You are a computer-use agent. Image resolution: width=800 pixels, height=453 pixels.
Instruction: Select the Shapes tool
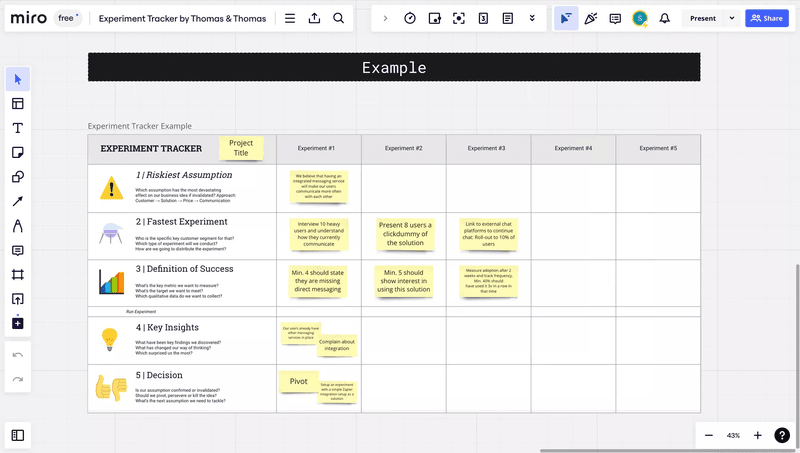[18, 177]
